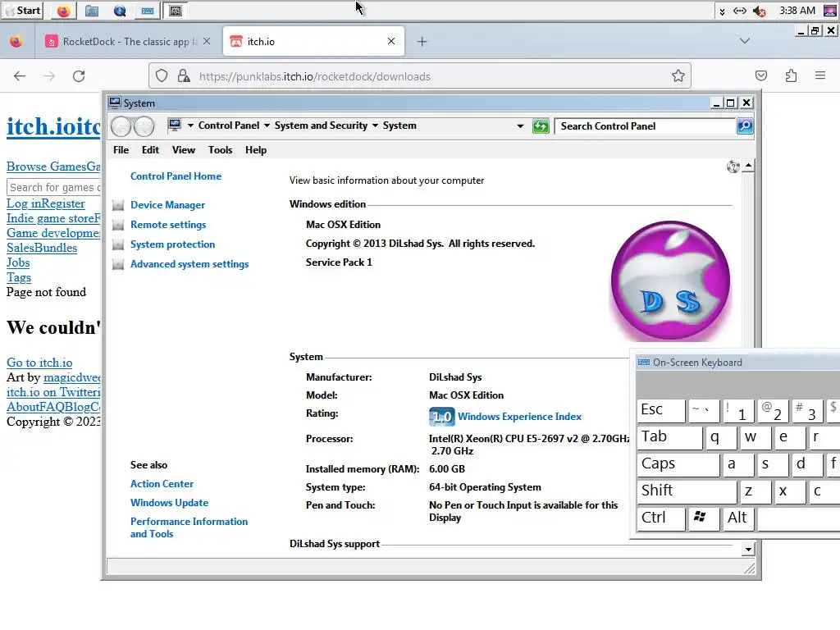This screenshot has width=840, height=630.
Task: Open a new Firefox tab
Action: point(422,41)
